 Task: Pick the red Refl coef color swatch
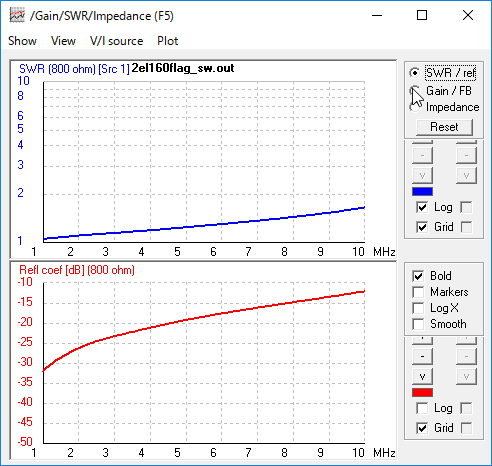(x=422, y=392)
